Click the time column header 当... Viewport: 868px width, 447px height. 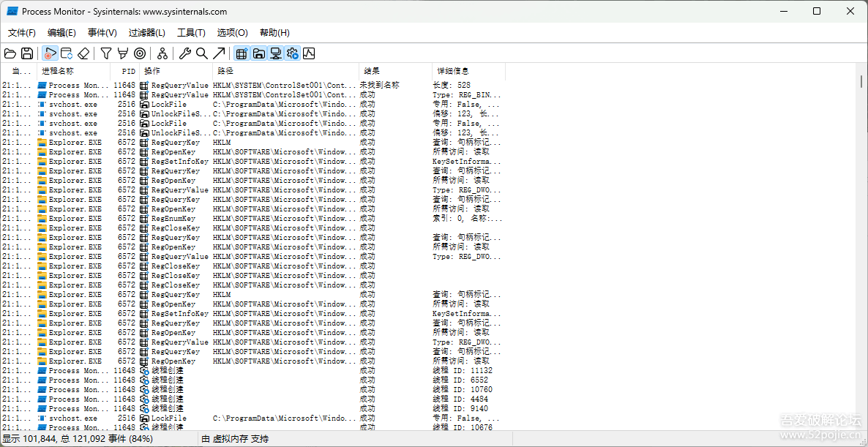pos(19,72)
